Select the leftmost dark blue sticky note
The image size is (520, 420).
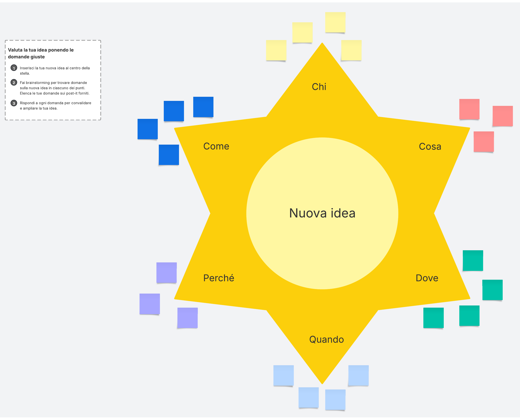[147, 129]
